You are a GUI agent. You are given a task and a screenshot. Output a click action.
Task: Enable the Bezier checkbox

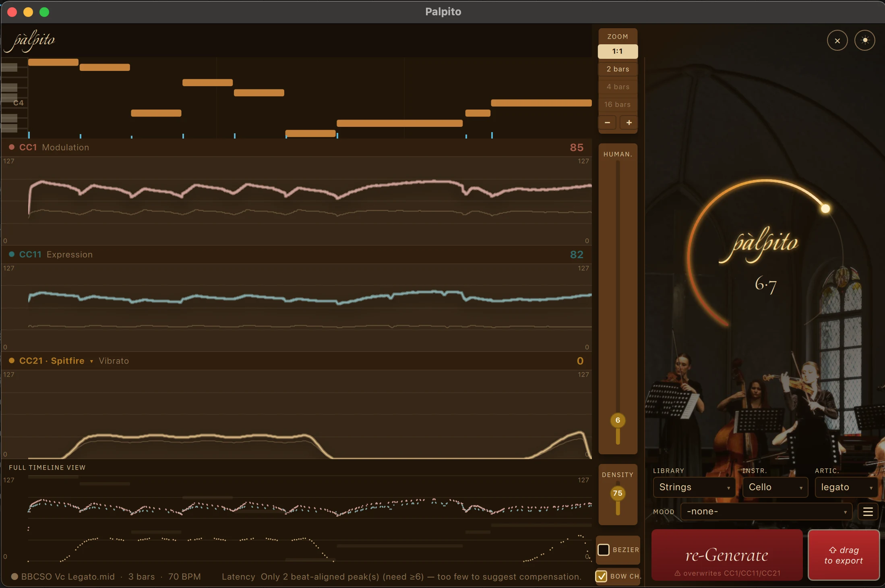coord(603,549)
